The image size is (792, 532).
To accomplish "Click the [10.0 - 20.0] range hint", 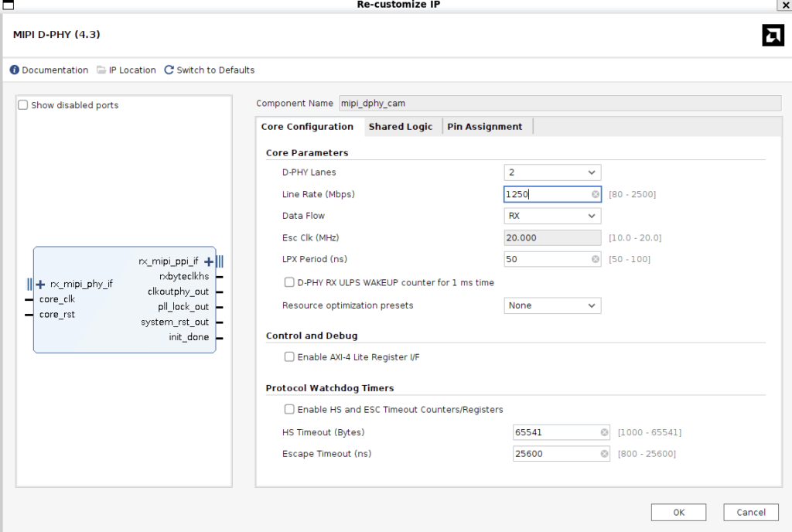I will point(635,237).
